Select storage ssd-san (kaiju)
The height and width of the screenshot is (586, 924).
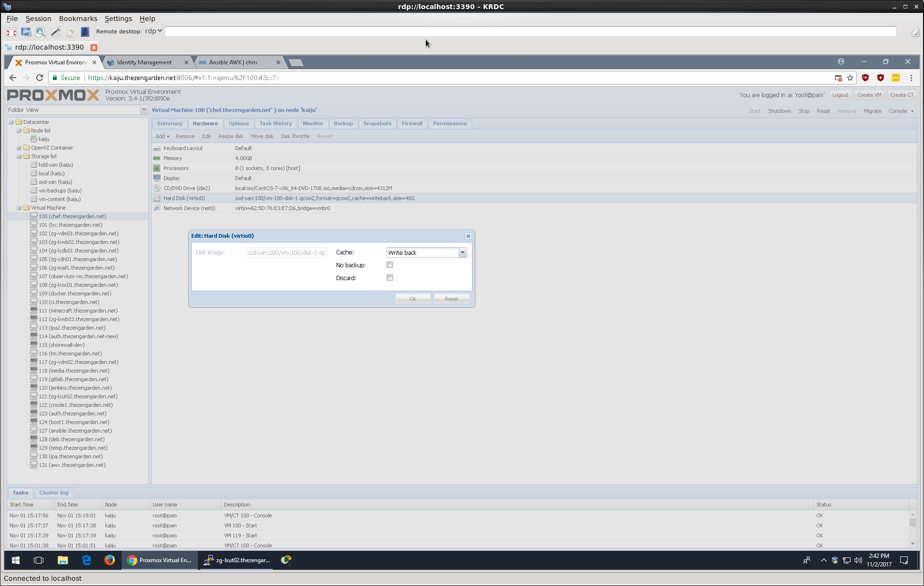(x=55, y=182)
